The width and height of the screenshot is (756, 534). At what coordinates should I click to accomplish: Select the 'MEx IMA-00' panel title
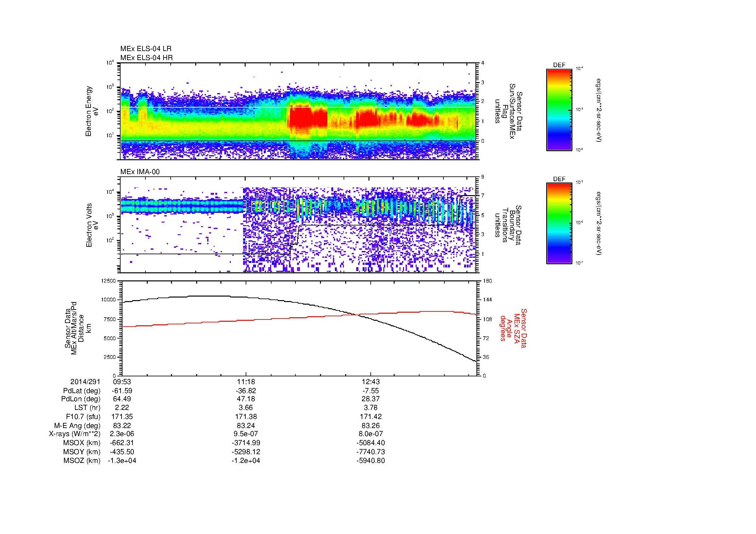tap(140, 172)
